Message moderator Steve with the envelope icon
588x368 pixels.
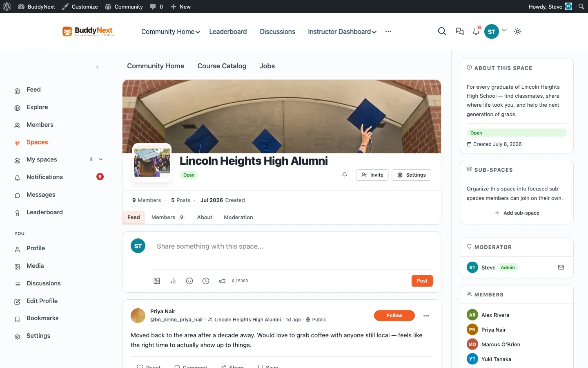point(561,267)
